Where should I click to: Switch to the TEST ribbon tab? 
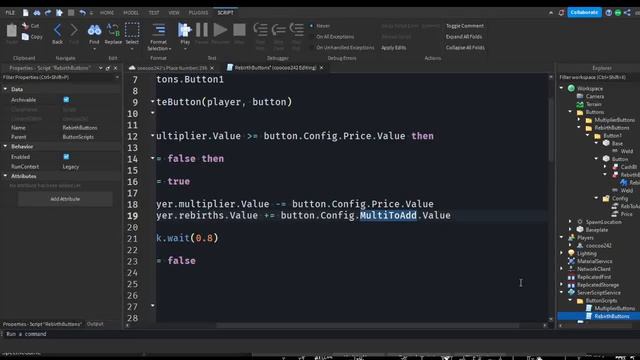(154, 13)
